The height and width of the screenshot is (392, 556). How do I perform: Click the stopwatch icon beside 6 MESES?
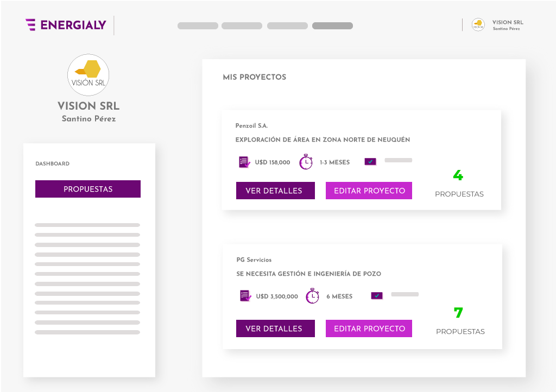pos(312,296)
